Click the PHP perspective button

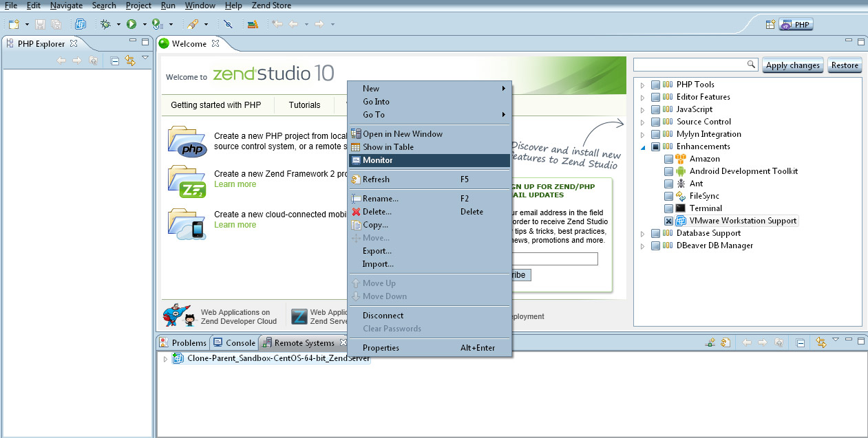coord(796,25)
